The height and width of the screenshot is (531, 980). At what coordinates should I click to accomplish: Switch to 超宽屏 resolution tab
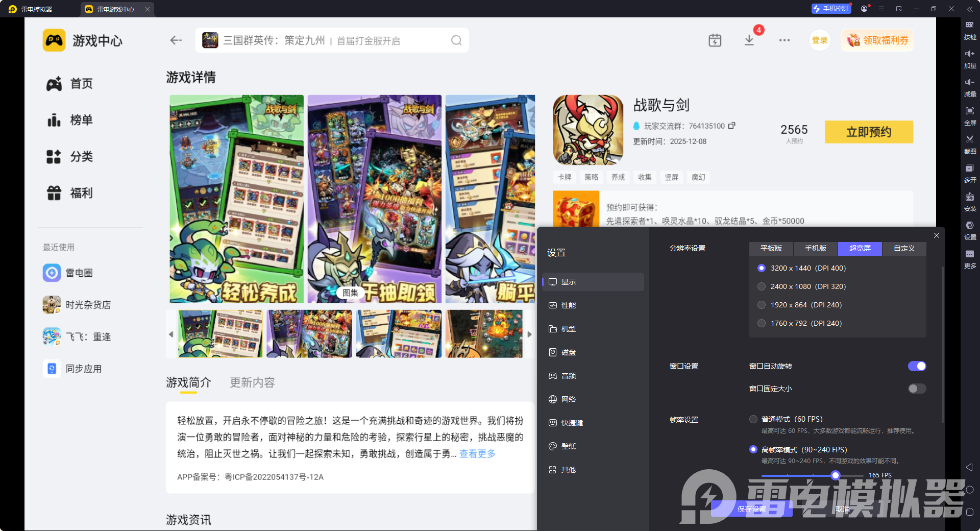(860, 248)
